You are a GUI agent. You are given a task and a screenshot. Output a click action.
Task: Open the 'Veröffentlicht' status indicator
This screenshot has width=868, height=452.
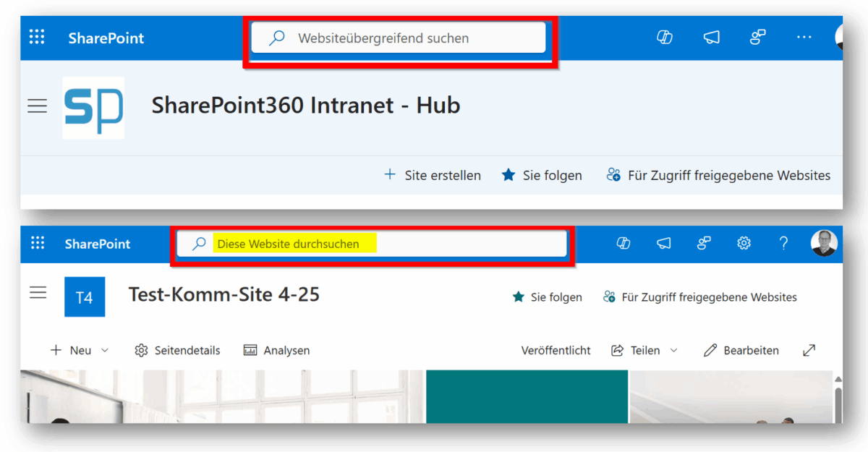pos(556,350)
